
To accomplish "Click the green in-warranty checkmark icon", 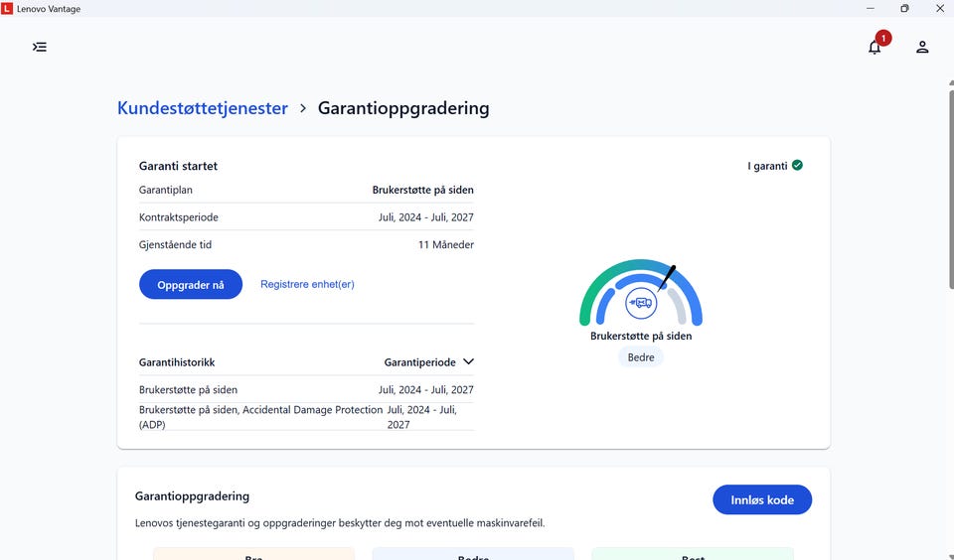I will coord(797,165).
